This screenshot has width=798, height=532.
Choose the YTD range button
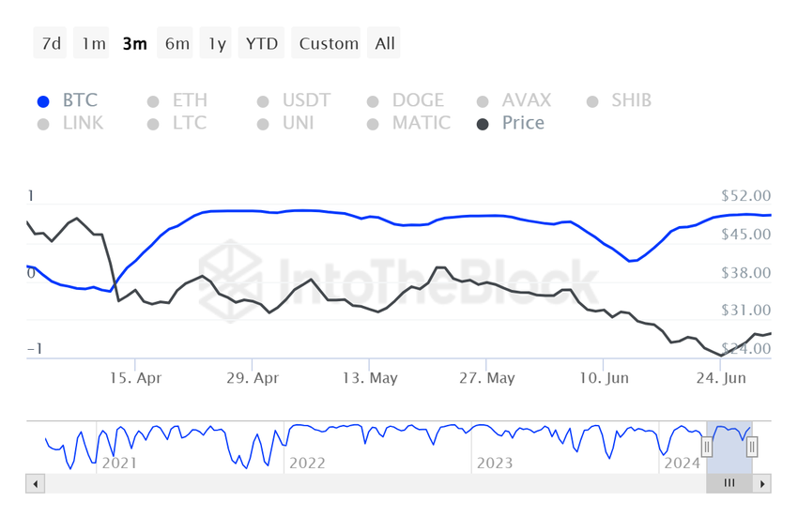[262, 43]
